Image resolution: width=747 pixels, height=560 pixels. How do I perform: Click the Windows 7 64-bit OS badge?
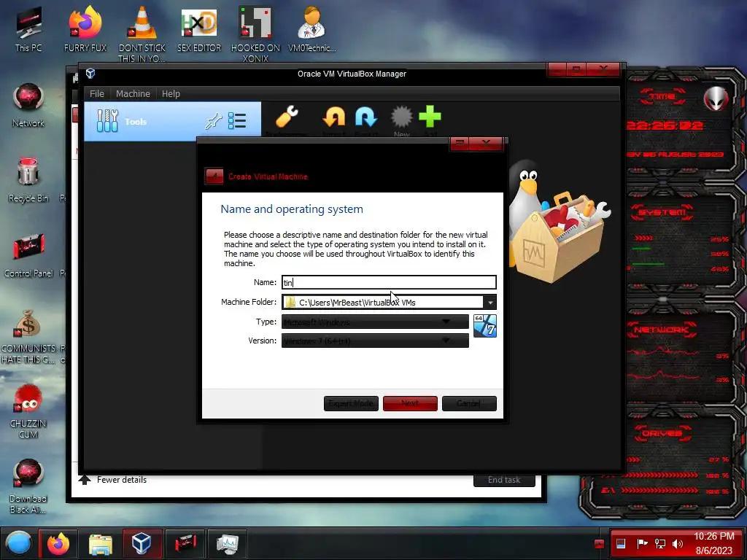coord(485,326)
